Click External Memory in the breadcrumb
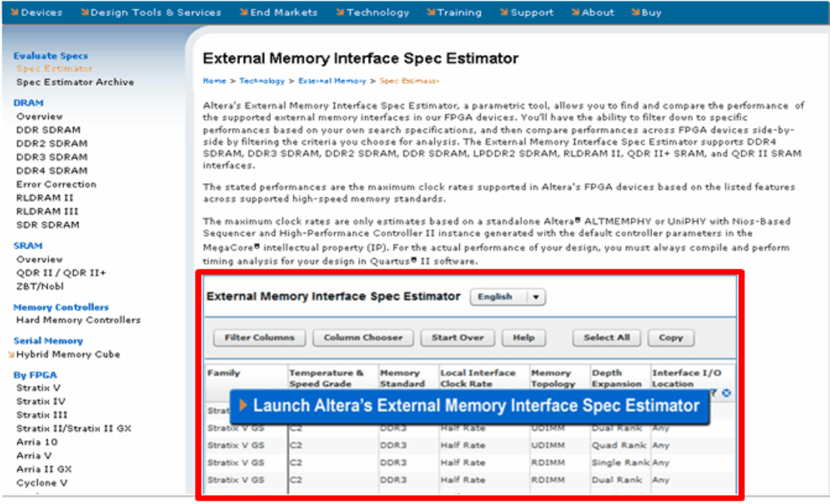Screen dimensions: 830x504 click(332, 81)
